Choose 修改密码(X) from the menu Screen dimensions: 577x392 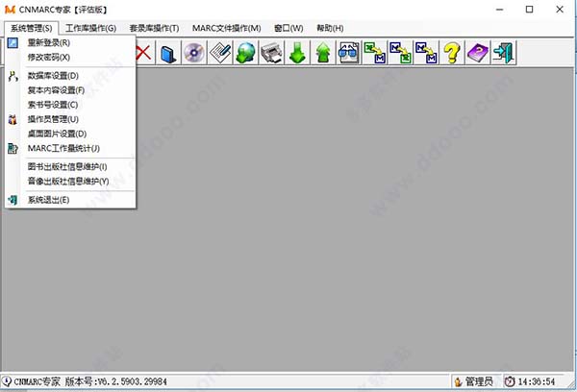tap(70, 58)
